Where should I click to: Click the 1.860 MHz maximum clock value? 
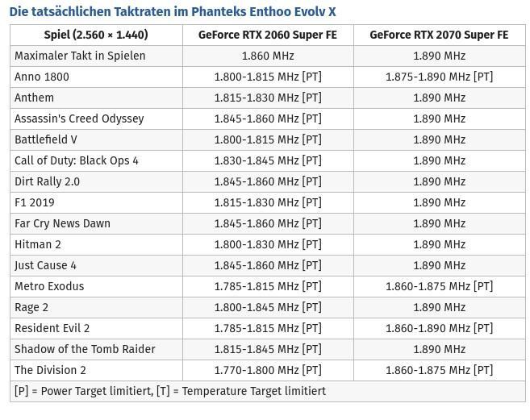pos(268,56)
